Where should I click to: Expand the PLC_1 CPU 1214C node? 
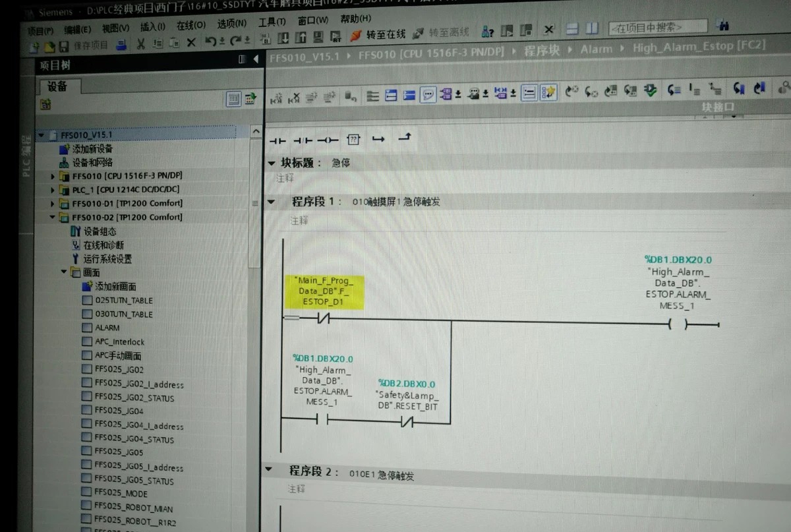(53, 190)
